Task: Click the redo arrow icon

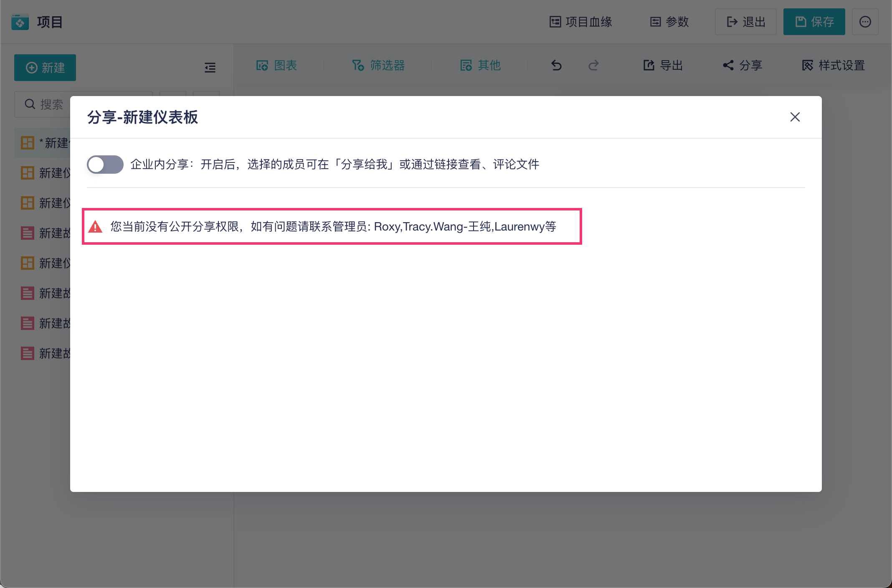Action: click(x=593, y=66)
